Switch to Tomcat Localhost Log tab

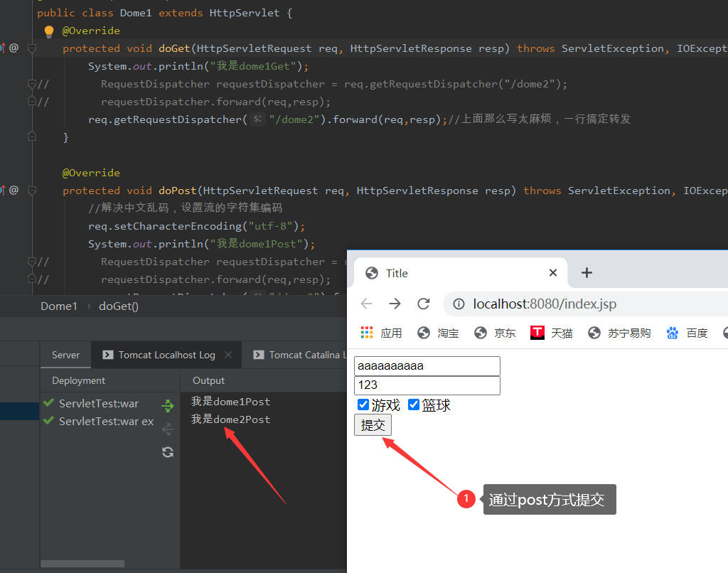click(166, 355)
